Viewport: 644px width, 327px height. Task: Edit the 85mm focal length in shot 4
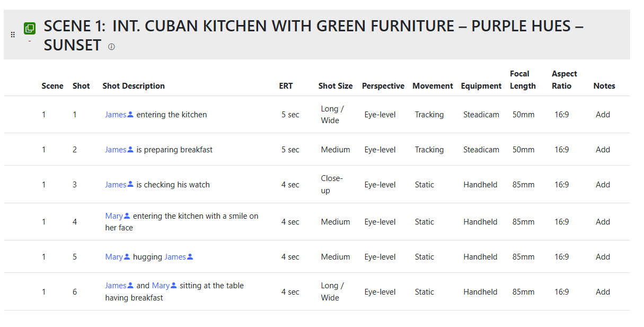click(x=523, y=222)
